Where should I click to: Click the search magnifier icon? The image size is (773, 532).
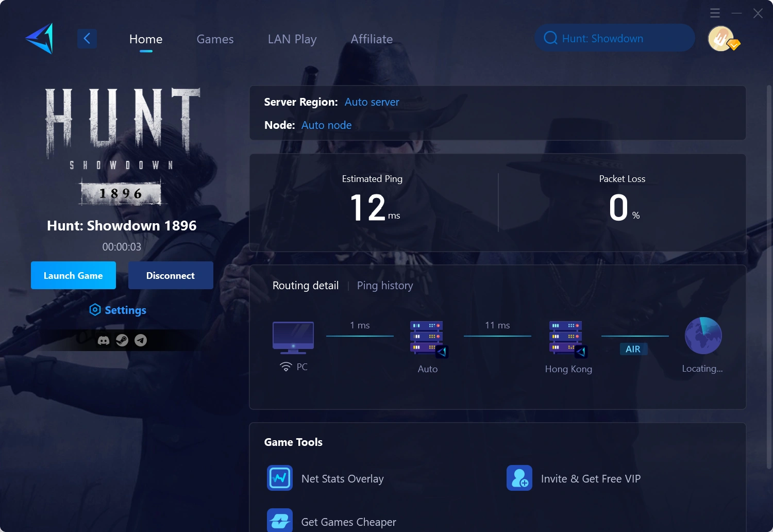[x=550, y=38]
